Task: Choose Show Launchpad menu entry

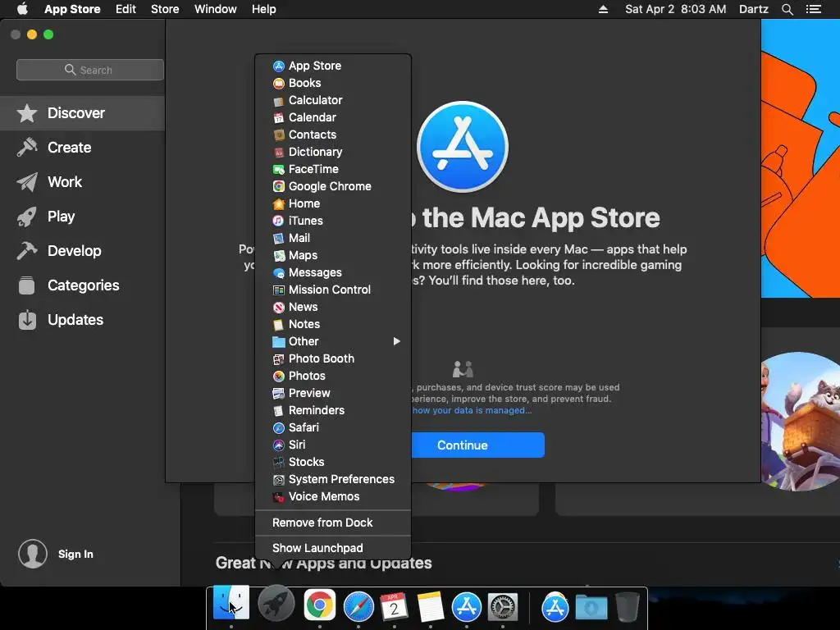Action: pyautogui.click(x=333, y=548)
